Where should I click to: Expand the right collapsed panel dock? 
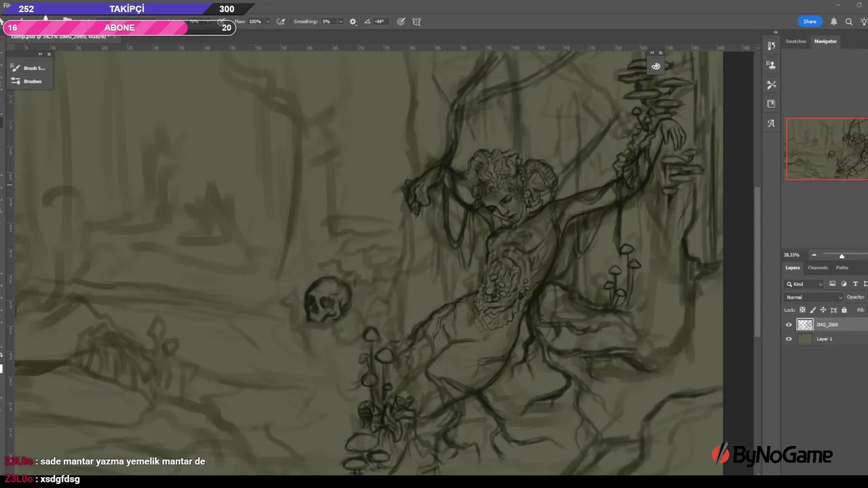tap(775, 33)
